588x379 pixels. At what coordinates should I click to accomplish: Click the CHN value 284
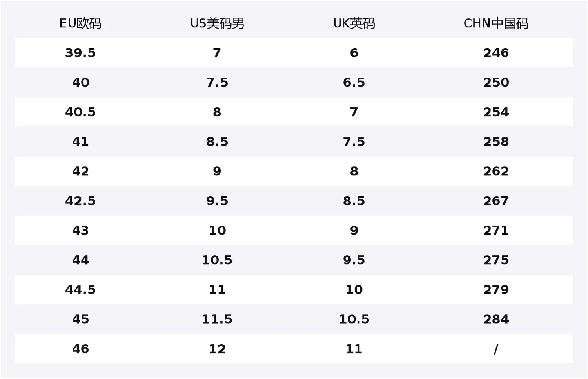click(x=496, y=319)
